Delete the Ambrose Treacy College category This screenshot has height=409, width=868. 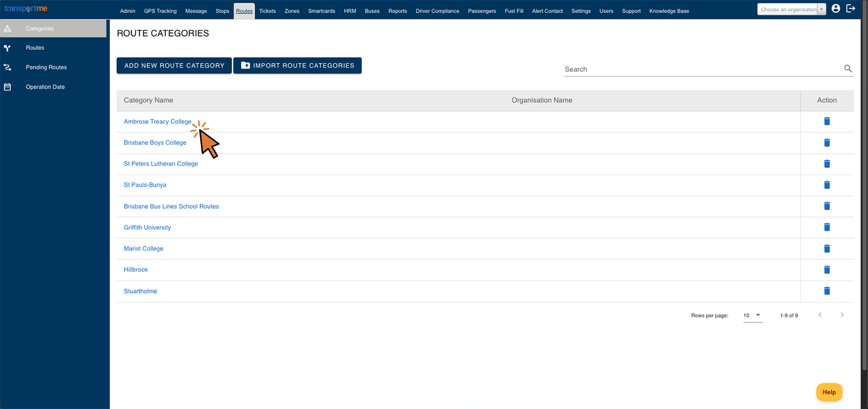[x=827, y=121]
